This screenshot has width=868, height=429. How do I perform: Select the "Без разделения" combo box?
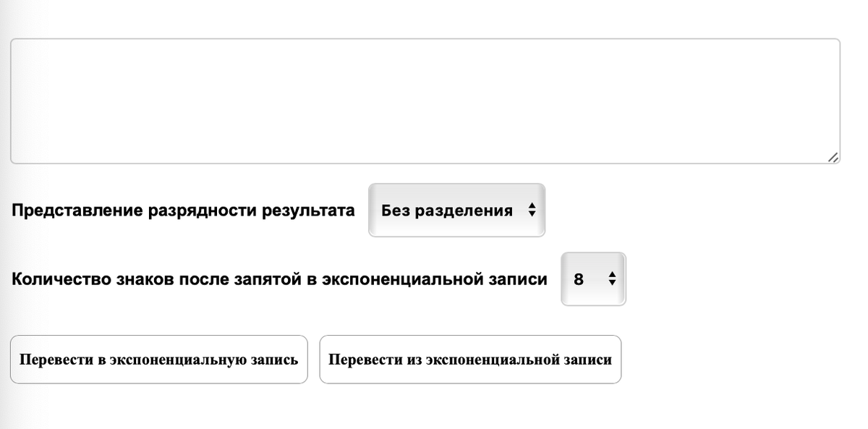(456, 210)
